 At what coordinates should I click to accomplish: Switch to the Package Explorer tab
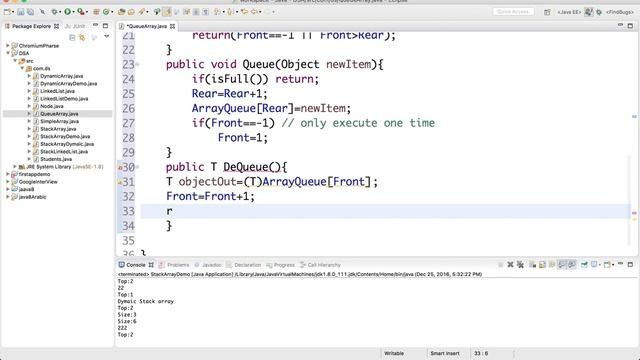(31, 26)
